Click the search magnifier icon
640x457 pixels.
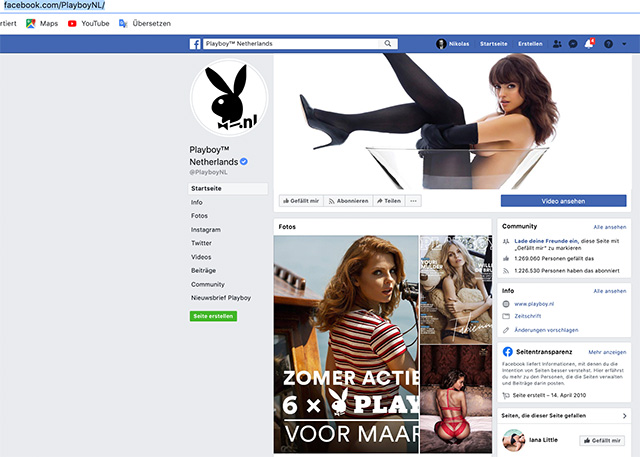click(387, 44)
